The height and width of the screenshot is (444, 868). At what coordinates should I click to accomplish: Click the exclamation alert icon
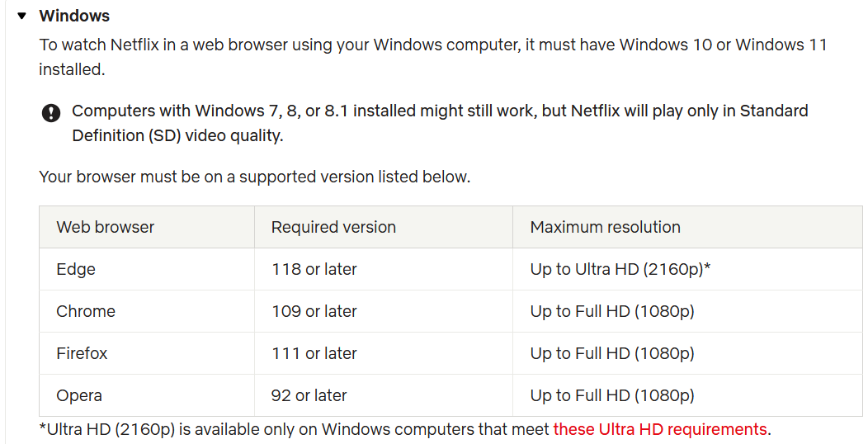pos(51,114)
